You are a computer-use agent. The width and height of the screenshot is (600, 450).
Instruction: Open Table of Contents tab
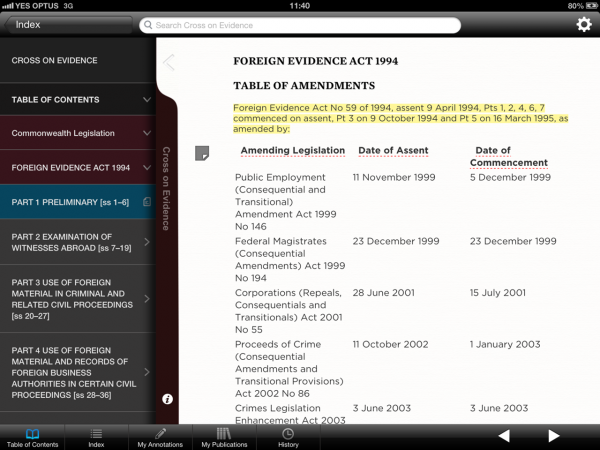[32, 438]
